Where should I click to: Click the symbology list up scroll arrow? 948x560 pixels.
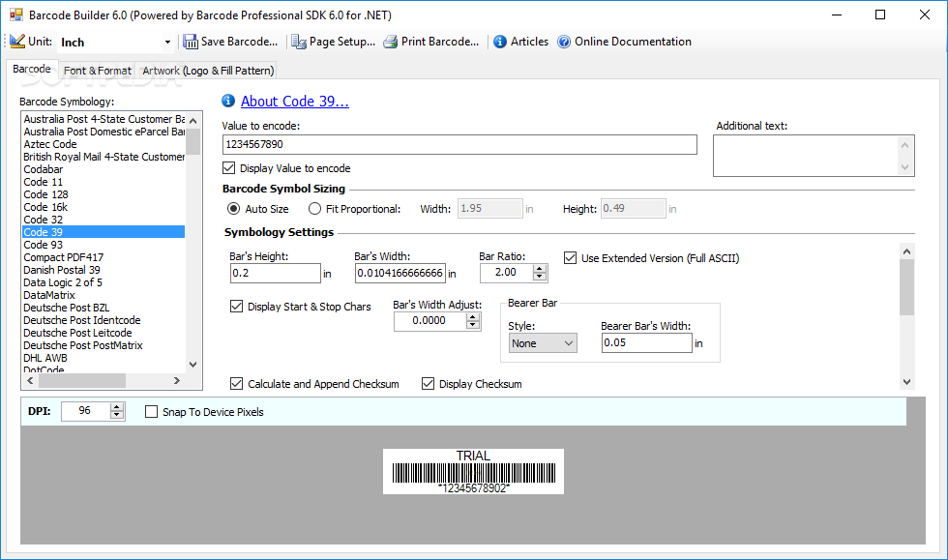pyautogui.click(x=193, y=120)
